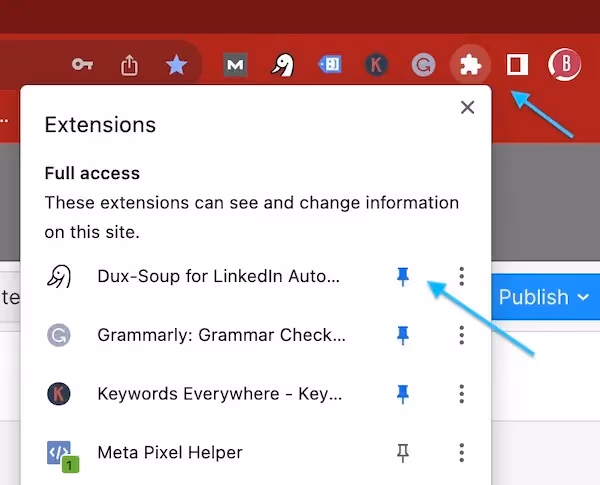Viewport: 600px width, 485px height.
Task: Select Grammarly: Grammar Check… entry
Action: pyautogui.click(x=222, y=335)
